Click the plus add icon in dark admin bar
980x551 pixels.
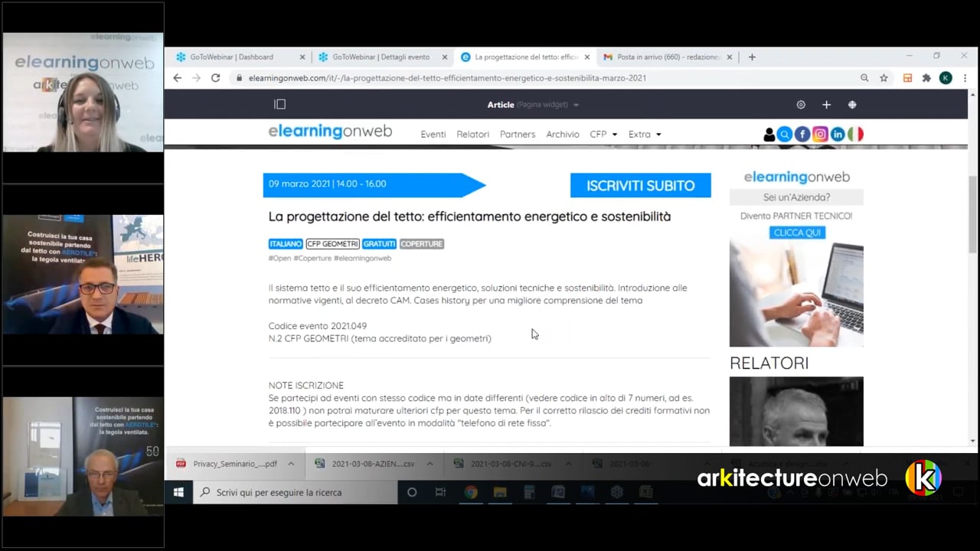point(826,105)
